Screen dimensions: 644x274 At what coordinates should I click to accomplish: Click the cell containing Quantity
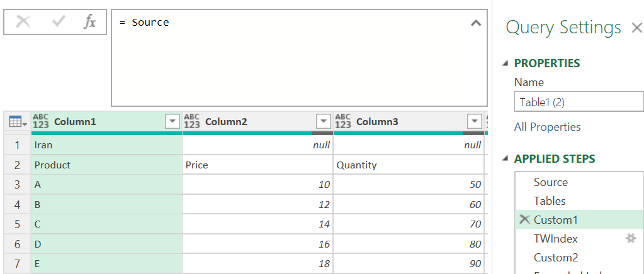(409, 165)
